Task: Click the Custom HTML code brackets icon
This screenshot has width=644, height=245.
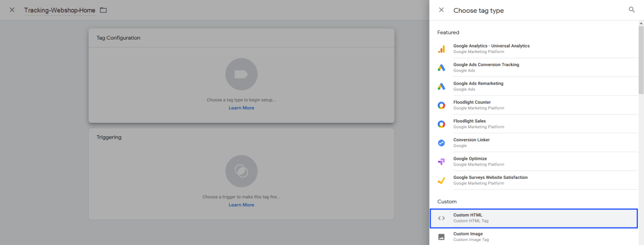Action: (x=441, y=218)
